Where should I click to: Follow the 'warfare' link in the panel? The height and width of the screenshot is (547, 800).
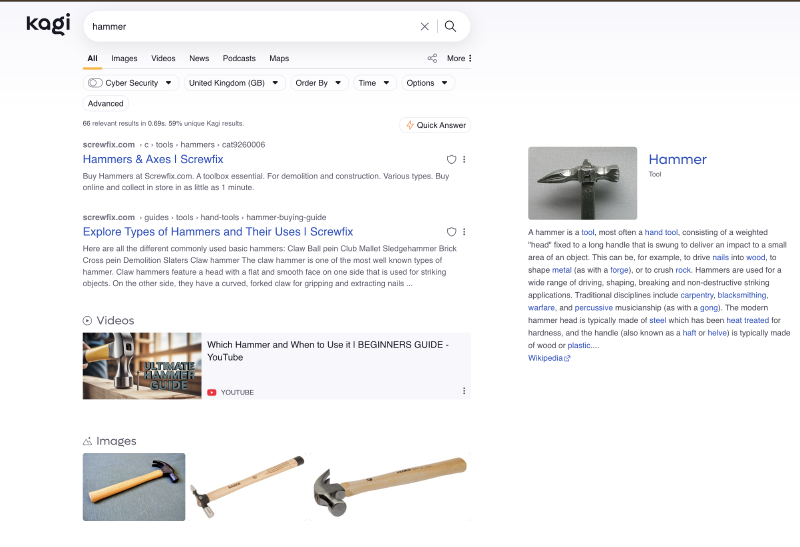pos(541,308)
